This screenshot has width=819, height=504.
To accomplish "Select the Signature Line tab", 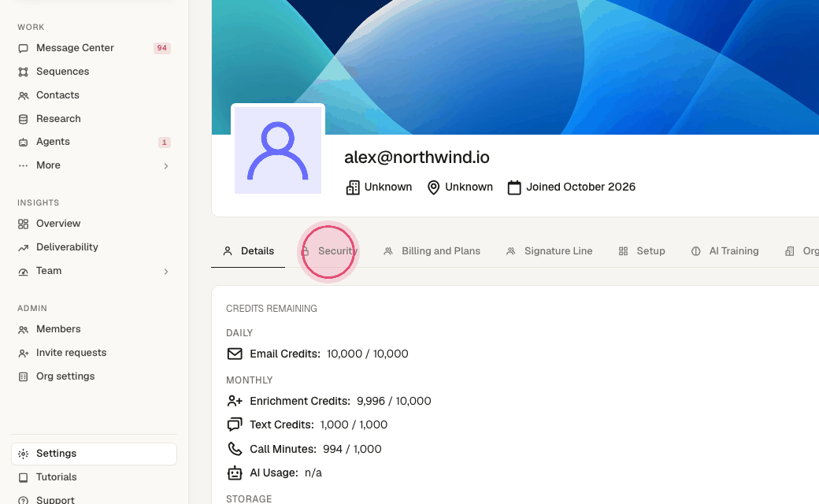I will tap(550, 251).
